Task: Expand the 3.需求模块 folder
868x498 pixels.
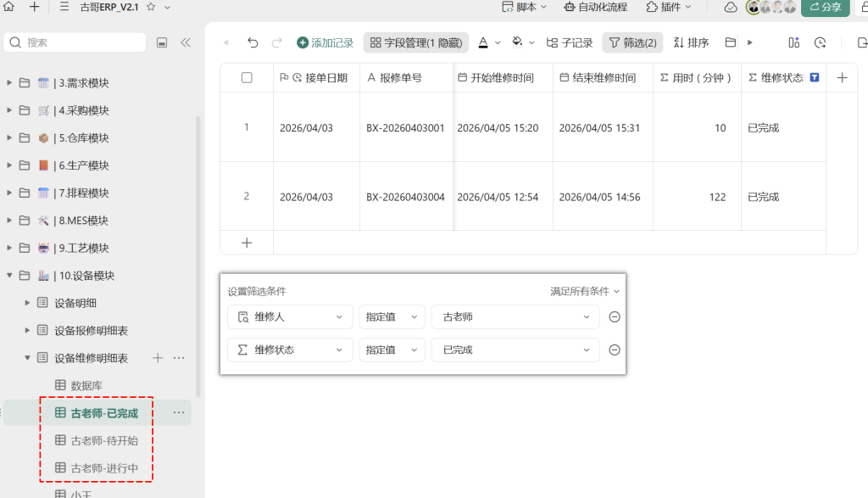Action: [9, 82]
